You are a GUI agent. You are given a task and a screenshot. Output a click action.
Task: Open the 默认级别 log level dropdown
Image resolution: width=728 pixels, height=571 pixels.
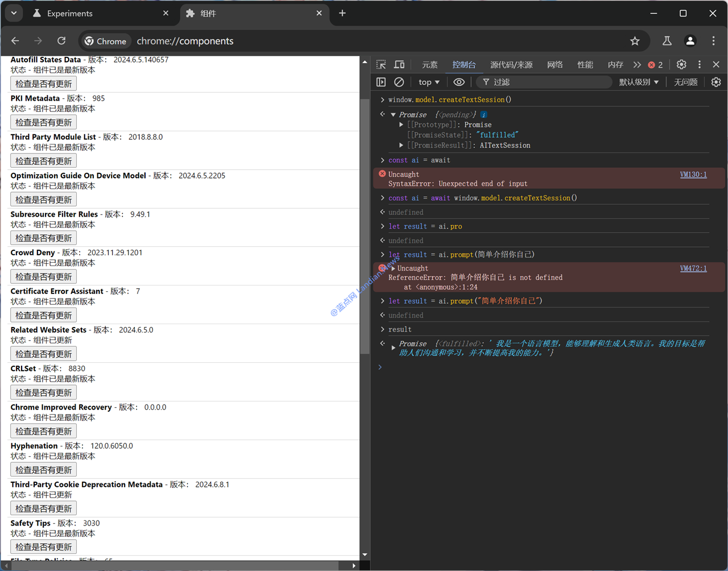639,82
